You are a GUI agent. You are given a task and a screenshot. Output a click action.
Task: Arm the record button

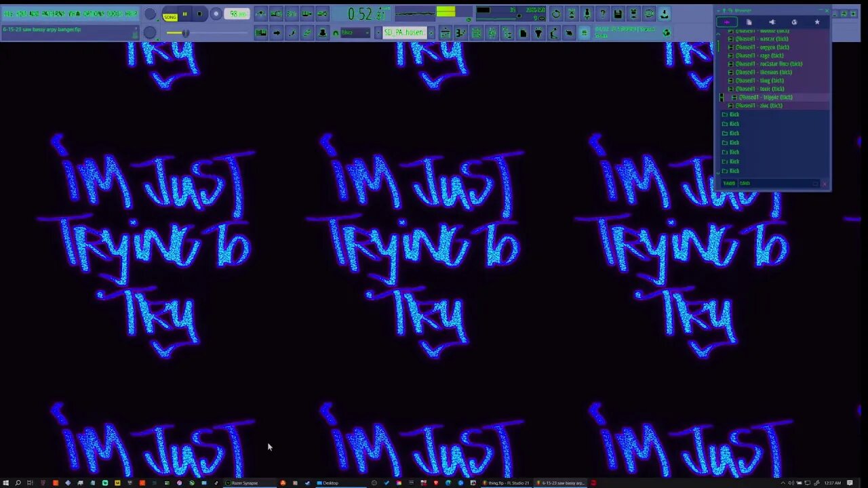tap(216, 14)
